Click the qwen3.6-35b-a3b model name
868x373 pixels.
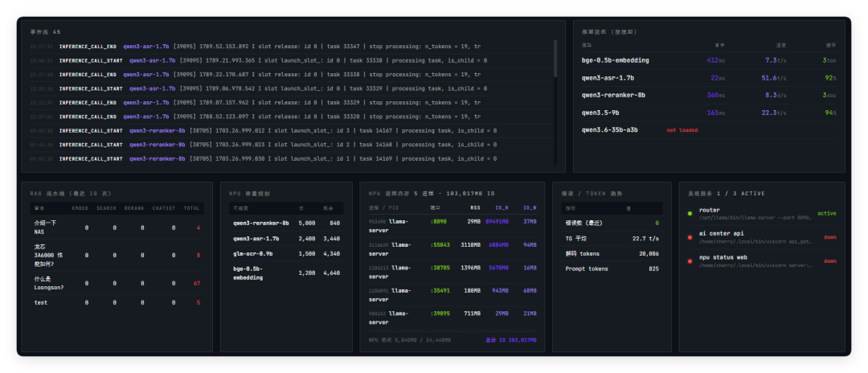609,130
